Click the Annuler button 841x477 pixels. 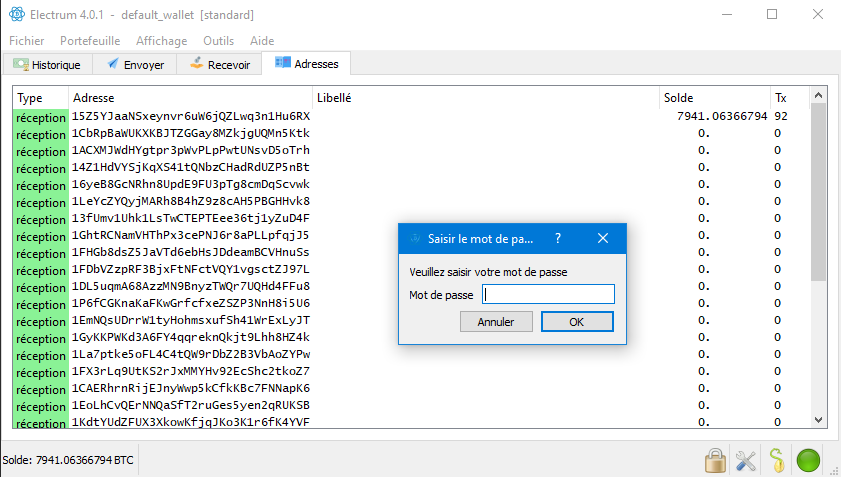pyautogui.click(x=496, y=322)
